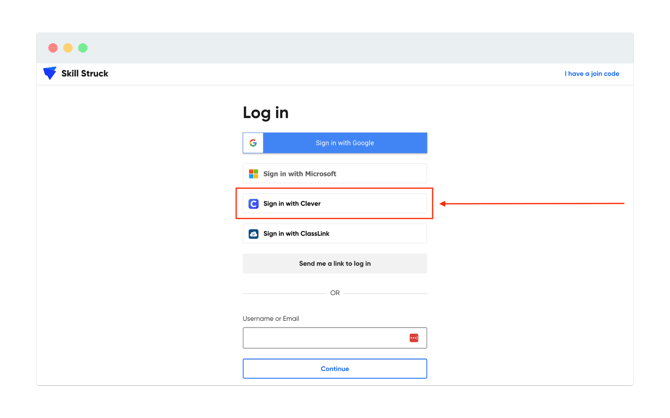Image resolution: width=670 pixels, height=418 pixels.
Task: Click the Clever C icon
Action: click(253, 204)
